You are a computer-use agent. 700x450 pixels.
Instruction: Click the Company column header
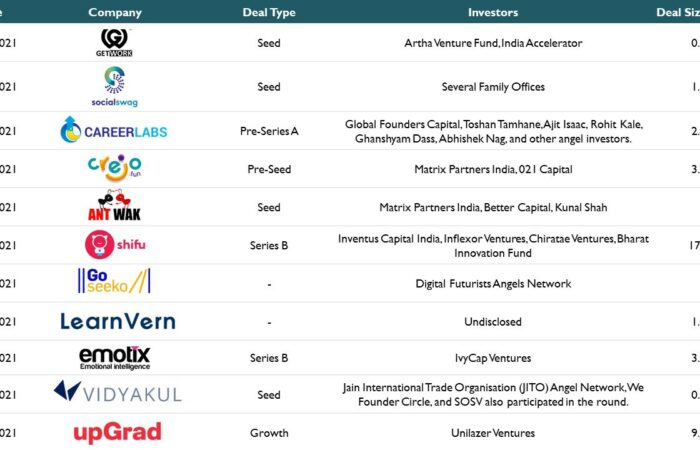(x=115, y=12)
